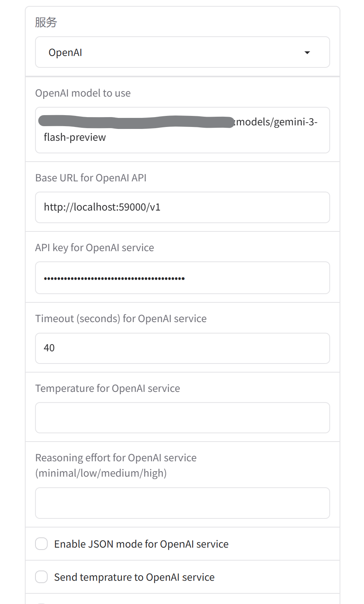Click the service dropdown arrow icon
The width and height of the screenshot is (364, 604).
coord(307,52)
